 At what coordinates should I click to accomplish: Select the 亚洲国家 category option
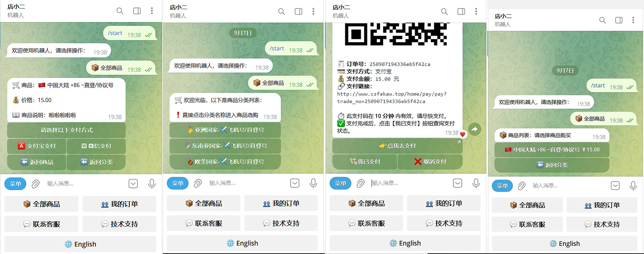tap(225, 130)
